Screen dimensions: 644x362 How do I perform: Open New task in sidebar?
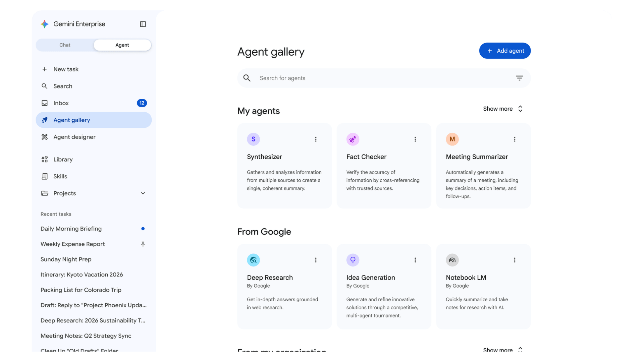click(94, 69)
